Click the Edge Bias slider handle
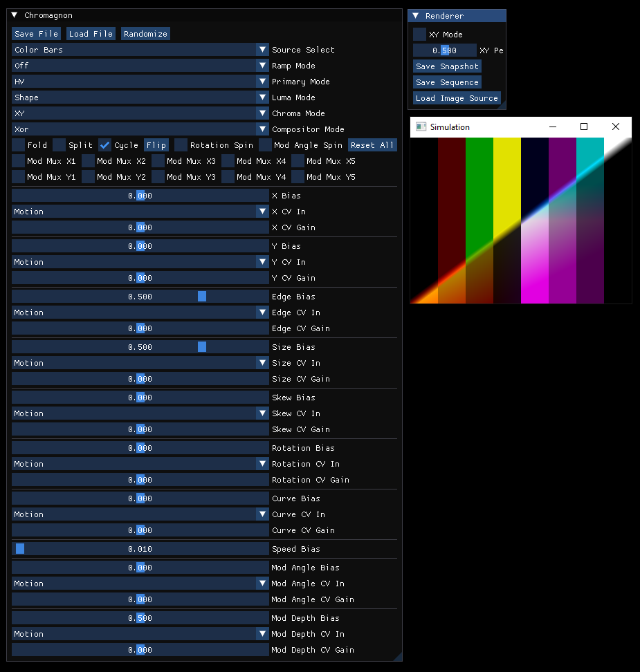Image resolution: width=640 pixels, height=672 pixels. [201, 296]
